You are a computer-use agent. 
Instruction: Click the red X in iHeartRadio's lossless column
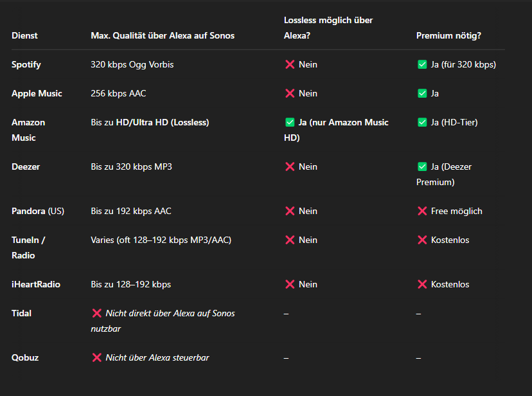click(290, 284)
